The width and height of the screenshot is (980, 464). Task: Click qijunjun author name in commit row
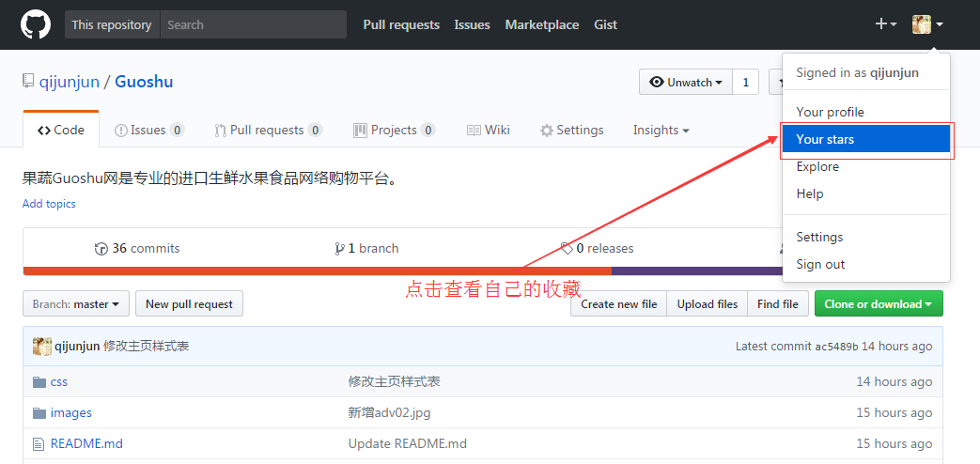pyautogui.click(x=77, y=346)
